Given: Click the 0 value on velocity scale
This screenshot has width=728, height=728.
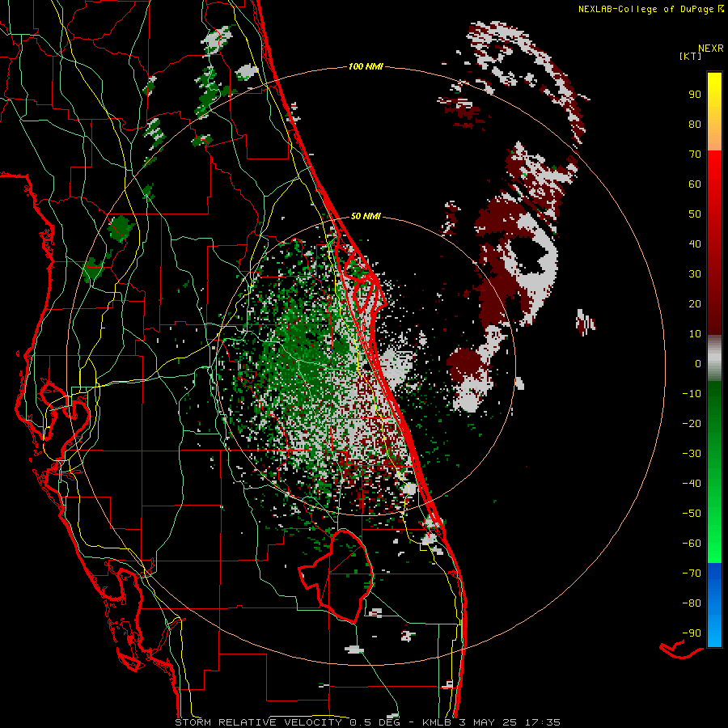Looking at the screenshot, I should click(x=698, y=364).
